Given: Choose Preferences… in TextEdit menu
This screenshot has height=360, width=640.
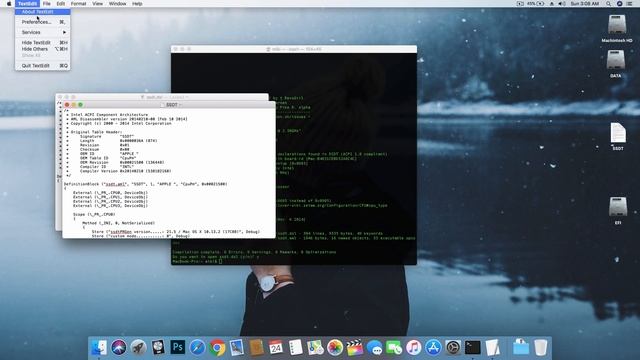Looking at the screenshot, I should [x=42, y=22].
